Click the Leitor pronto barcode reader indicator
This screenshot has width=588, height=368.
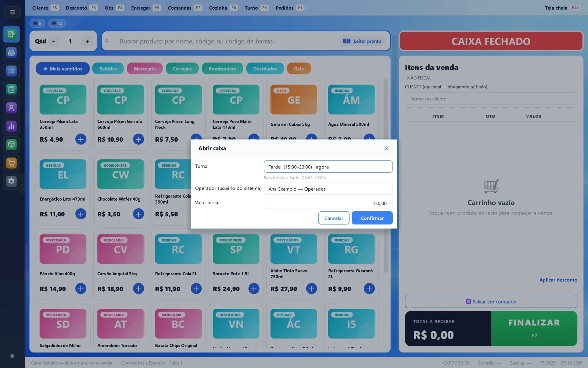tap(362, 41)
